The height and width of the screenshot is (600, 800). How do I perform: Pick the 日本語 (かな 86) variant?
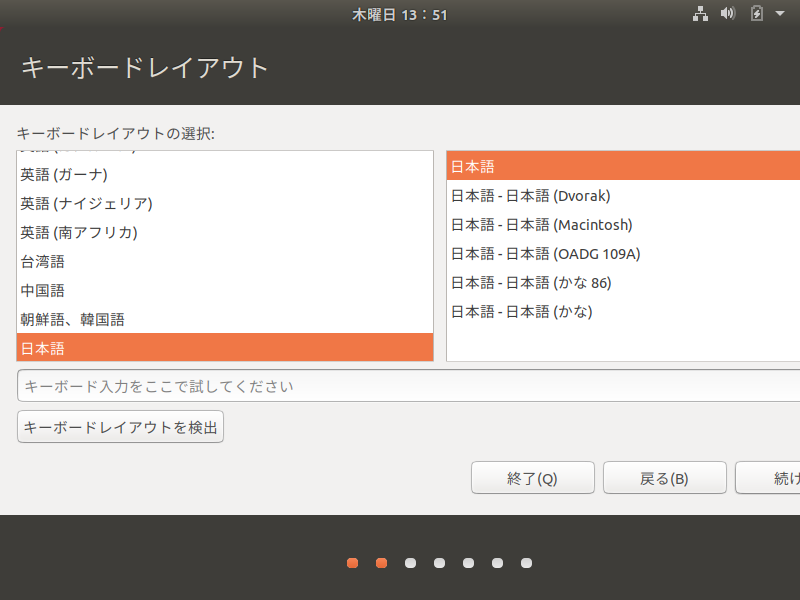[x=623, y=283]
